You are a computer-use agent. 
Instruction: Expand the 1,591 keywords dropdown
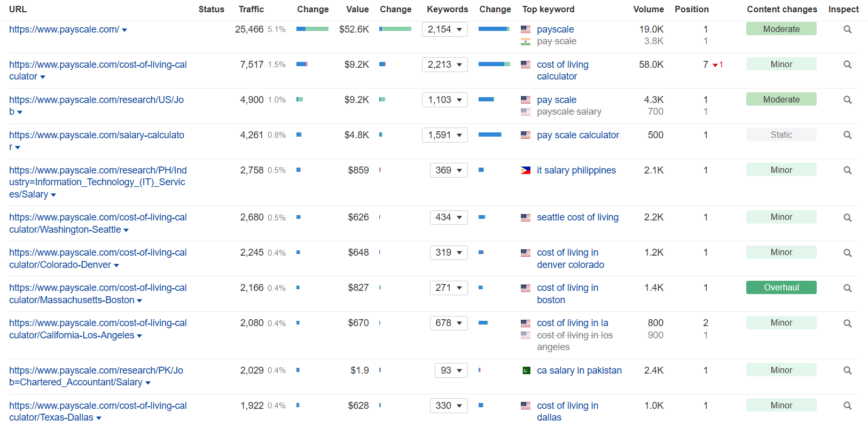tap(445, 135)
